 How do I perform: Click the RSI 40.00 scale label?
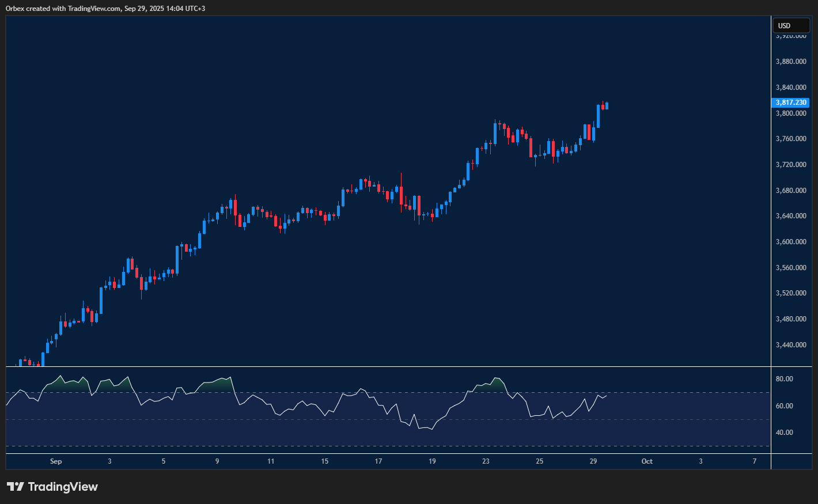tap(784, 433)
